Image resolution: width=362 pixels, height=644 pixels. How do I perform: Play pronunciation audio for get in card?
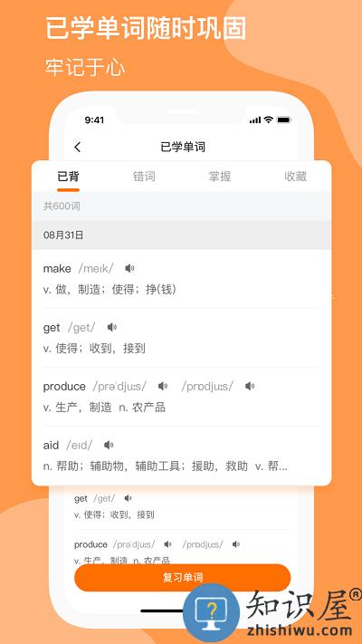(111, 327)
